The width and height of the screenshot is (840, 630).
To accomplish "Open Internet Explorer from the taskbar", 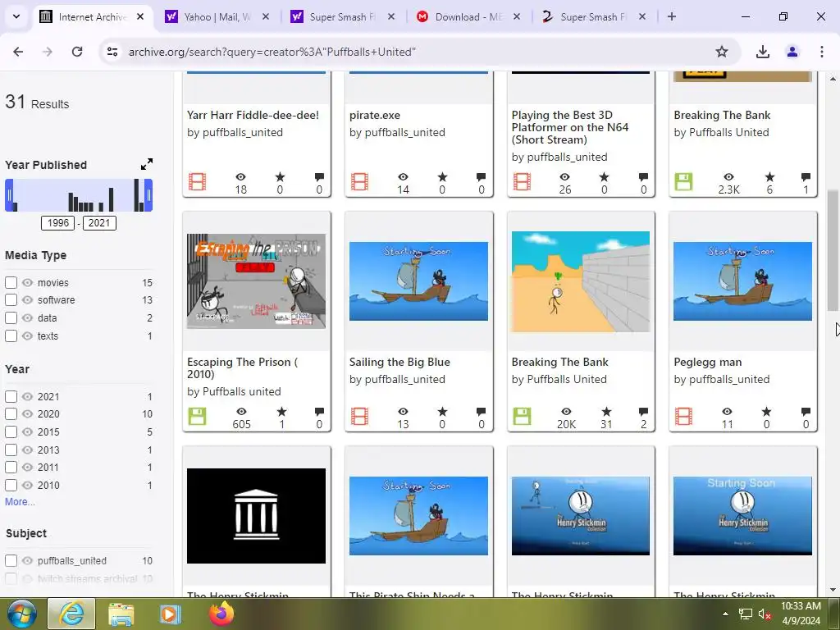I will (x=71, y=614).
